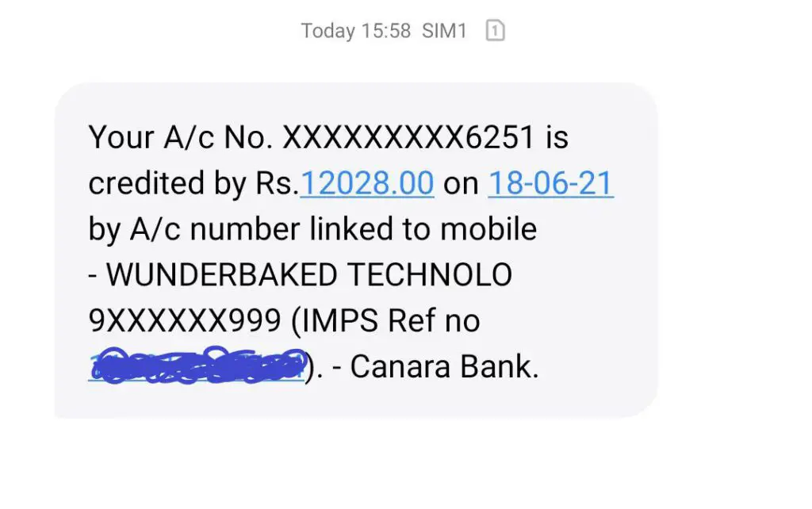Tap the SIM1 label text
Image resolution: width=812 pixels, height=509 pixels.
[444, 31]
